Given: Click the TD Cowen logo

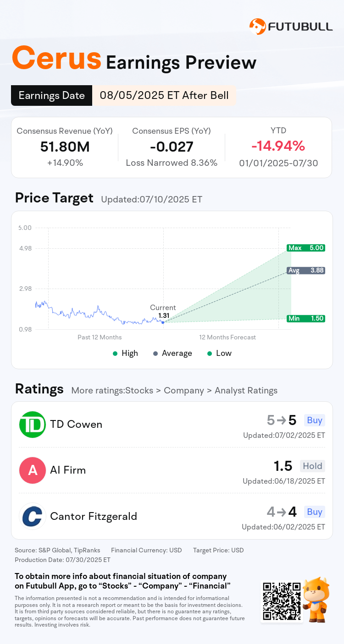Looking at the screenshot, I should (x=33, y=425).
